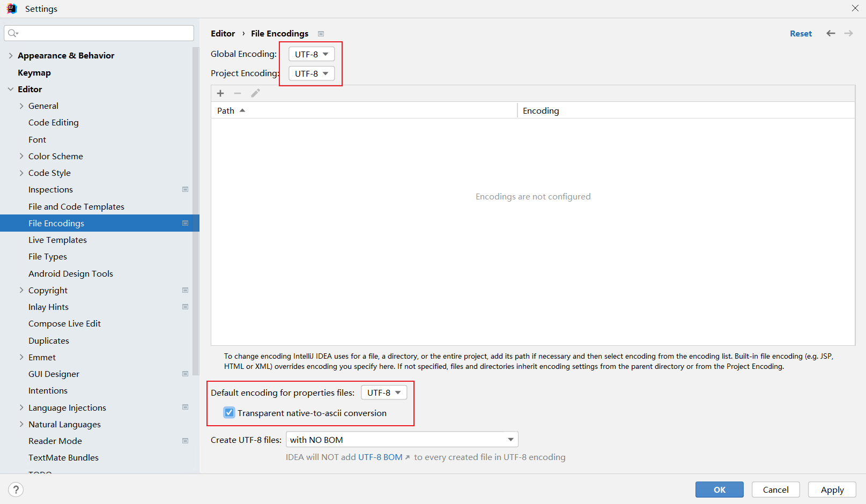The height and width of the screenshot is (504, 866).
Task: Click the Apply button
Action: 832,490
